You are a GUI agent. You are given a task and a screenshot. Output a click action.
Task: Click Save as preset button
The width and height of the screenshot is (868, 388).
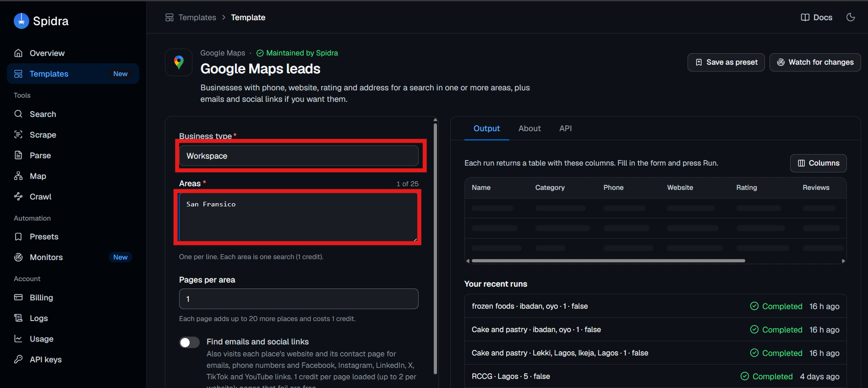[726, 62]
